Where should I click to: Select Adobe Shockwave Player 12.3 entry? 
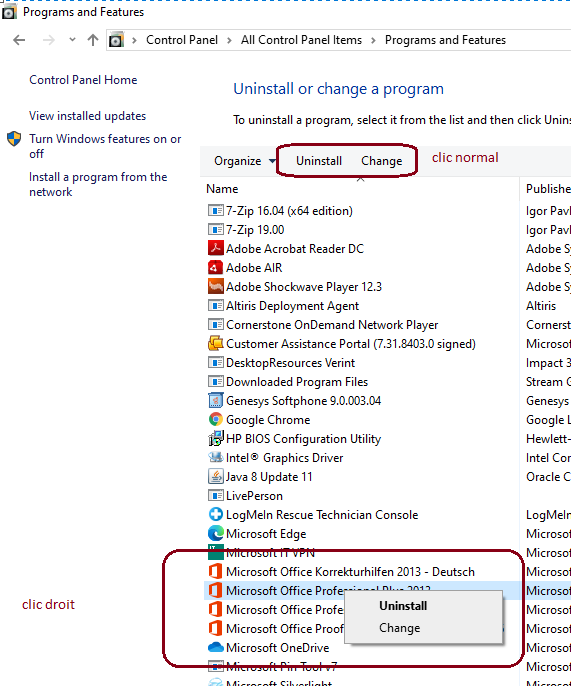pyautogui.click(x=304, y=287)
